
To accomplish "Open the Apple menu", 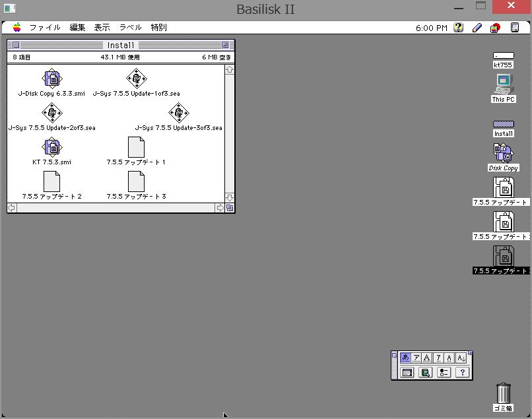I will click(17, 28).
